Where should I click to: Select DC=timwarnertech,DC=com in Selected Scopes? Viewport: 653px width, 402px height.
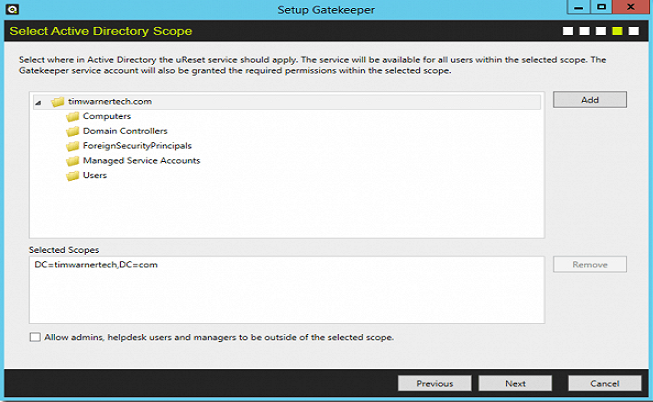coord(96,265)
